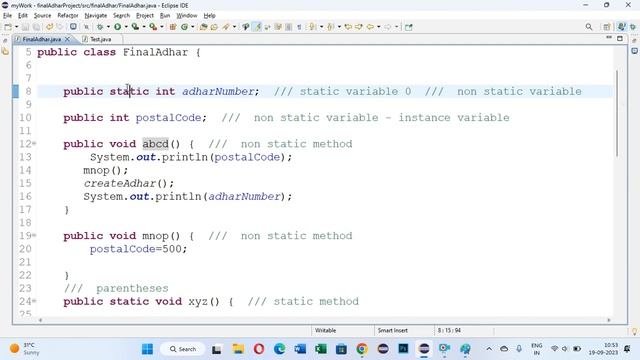Close the FinalAdhar.java editor tab

pyautogui.click(x=67, y=39)
